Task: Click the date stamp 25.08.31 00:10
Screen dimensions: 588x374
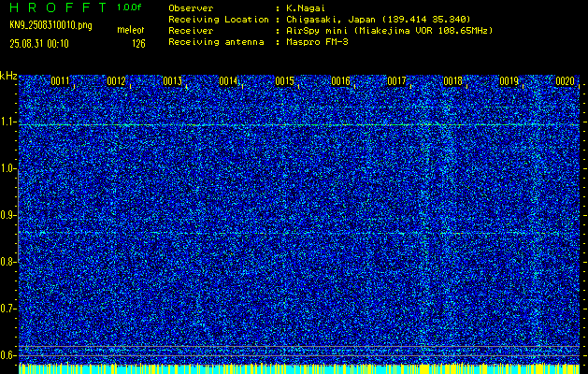Action: [39, 44]
